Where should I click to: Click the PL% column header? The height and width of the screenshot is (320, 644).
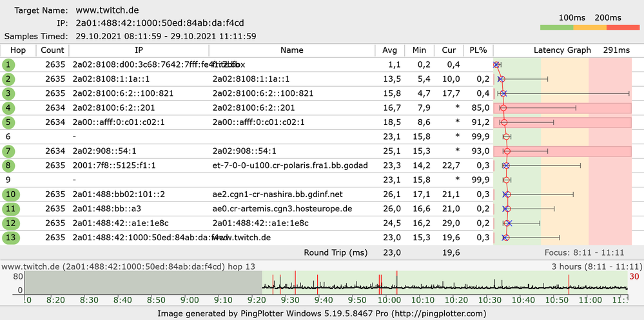pyautogui.click(x=478, y=50)
